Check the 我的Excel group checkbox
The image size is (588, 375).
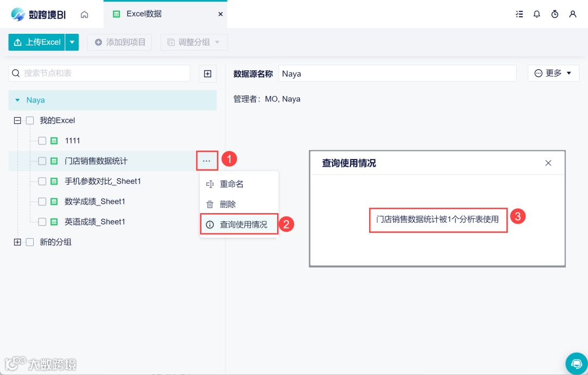tap(29, 120)
